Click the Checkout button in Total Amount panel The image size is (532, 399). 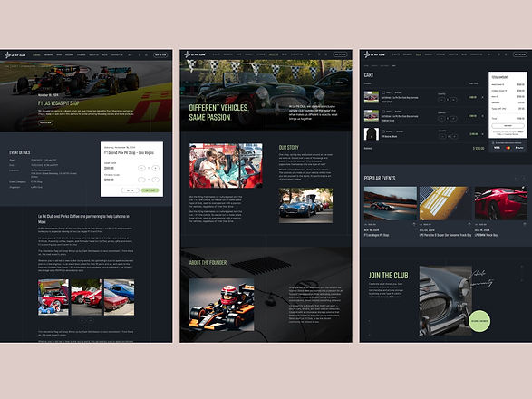[508, 126]
